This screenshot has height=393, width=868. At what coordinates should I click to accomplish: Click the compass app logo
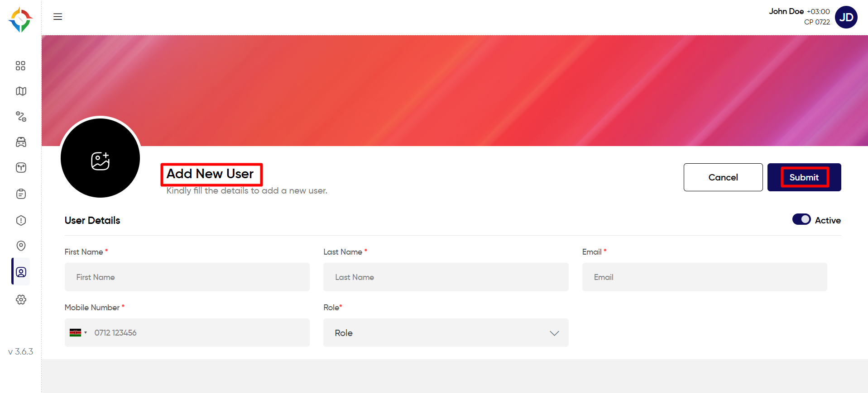[x=20, y=19]
